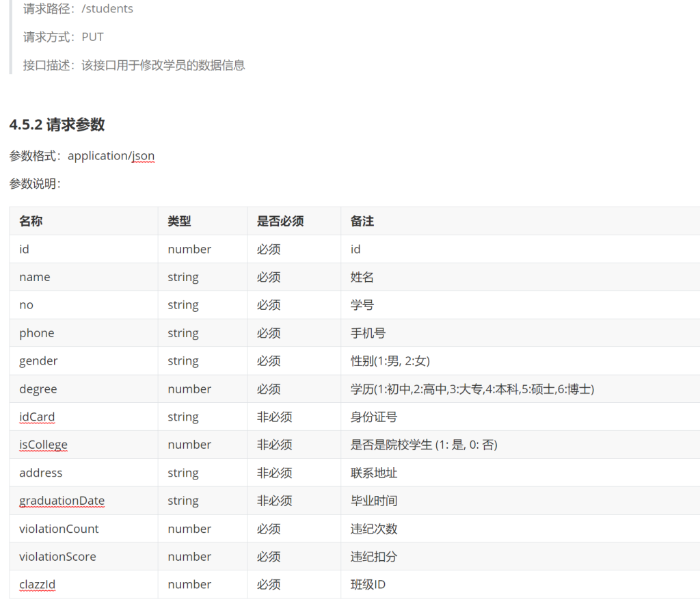Viewport: 700px width, 606px height.
Task: Click the "类型" column header
Action: [179, 221]
